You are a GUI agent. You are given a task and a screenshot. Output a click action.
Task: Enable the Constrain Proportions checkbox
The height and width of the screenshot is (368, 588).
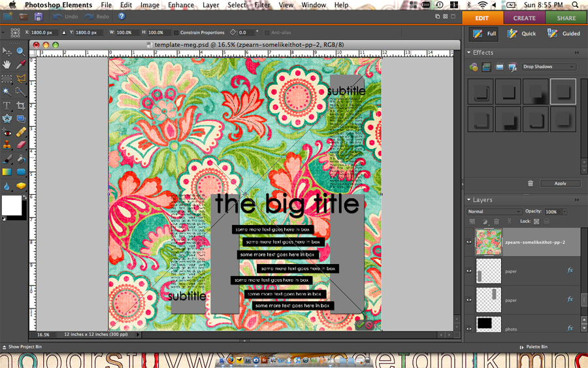tap(176, 32)
